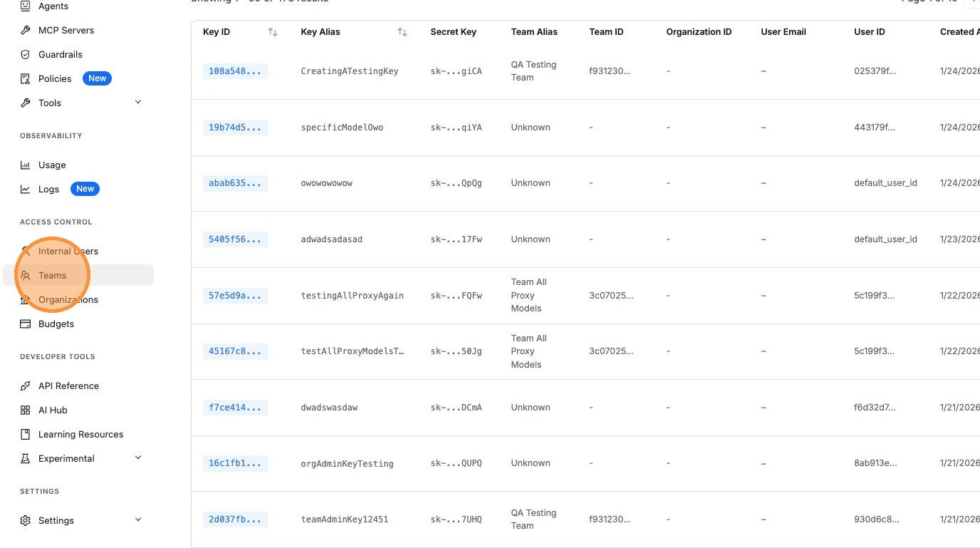Click the Experimental flask icon
This screenshot has height=548, width=980.
tap(26, 458)
